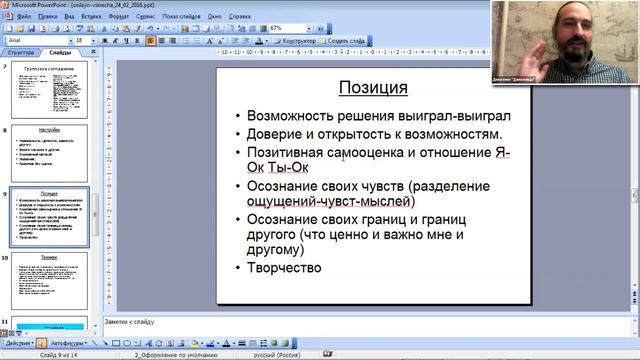
Task: Click the select objects pointer icon
Action: click(x=41, y=343)
